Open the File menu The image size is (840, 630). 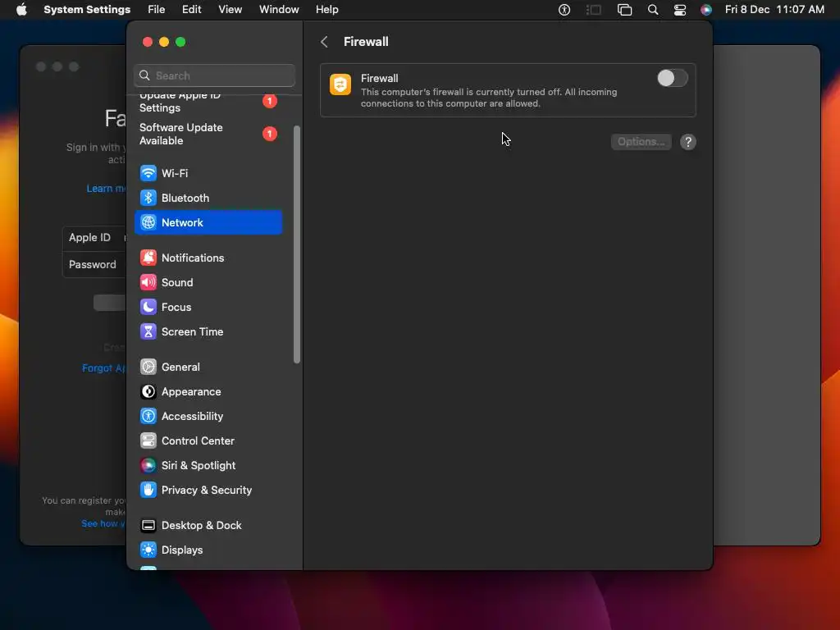(157, 10)
